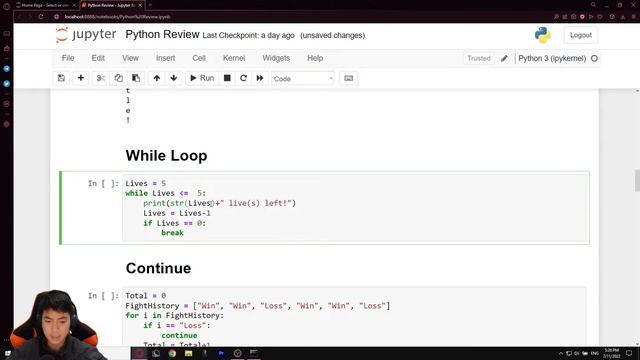Open Chrome from the taskbar
The height and width of the screenshot is (360, 640).
pos(172,353)
